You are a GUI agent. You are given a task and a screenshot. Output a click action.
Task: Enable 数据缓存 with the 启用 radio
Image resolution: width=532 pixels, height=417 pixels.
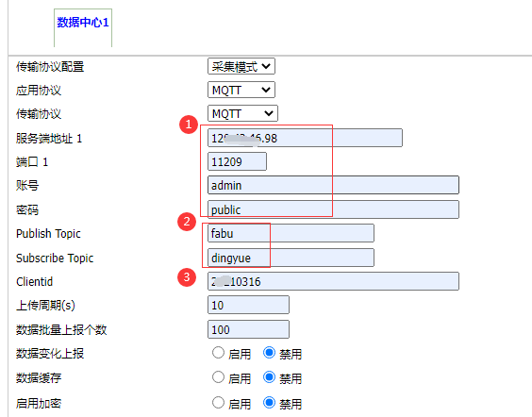pos(218,377)
